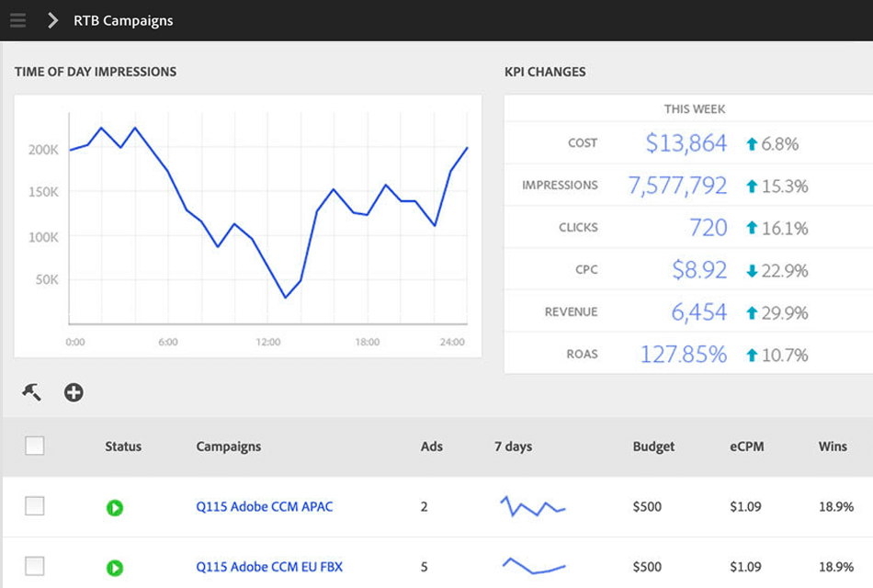The height and width of the screenshot is (588, 873).
Task: Click the green play status of CCM APAC
Action: point(115,507)
